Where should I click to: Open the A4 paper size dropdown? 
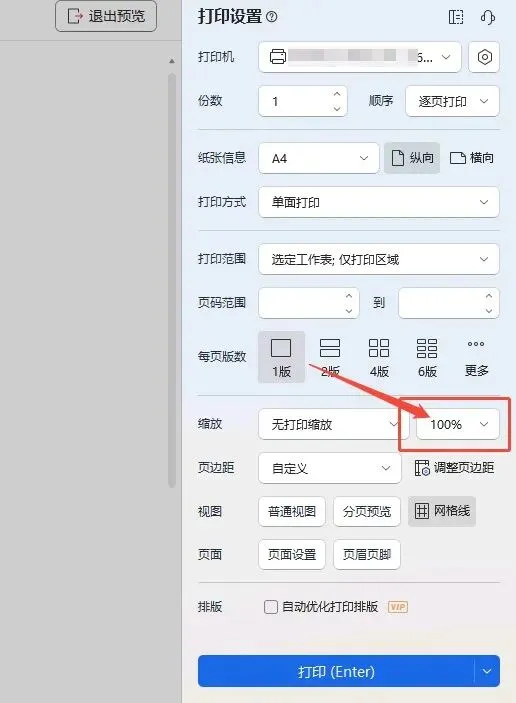click(x=319, y=158)
